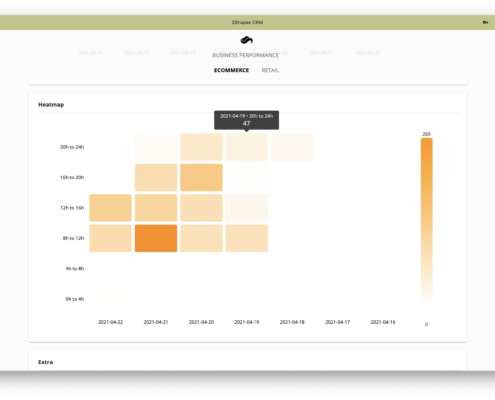Click the orange heatmap color scale legend
The image size is (495, 400).
(x=427, y=221)
